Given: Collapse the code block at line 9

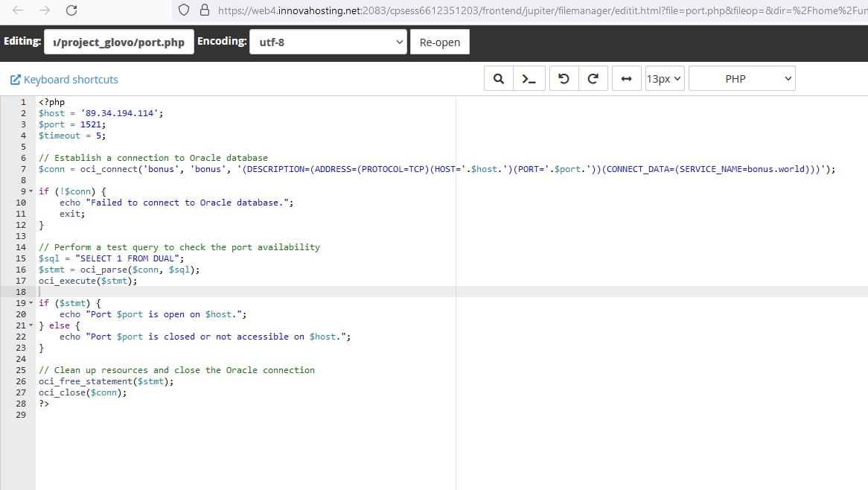Looking at the screenshot, I should click(x=31, y=191).
